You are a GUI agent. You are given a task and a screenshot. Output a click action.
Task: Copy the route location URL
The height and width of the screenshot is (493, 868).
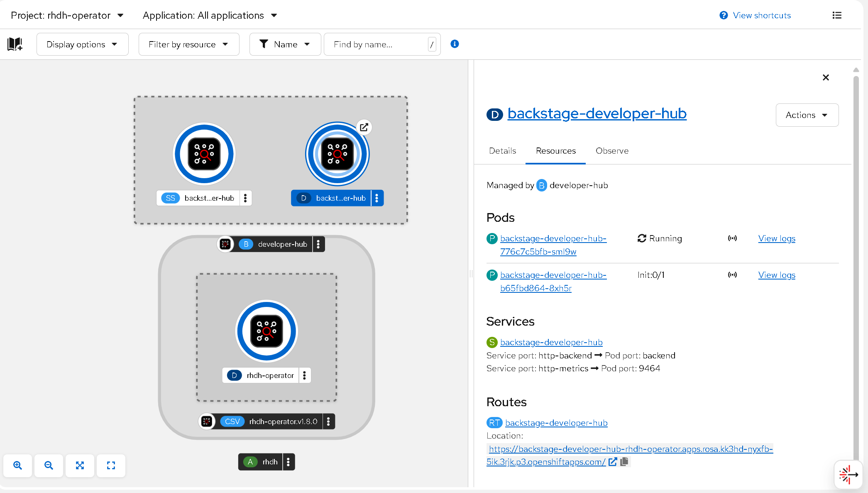(x=624, y=461)
